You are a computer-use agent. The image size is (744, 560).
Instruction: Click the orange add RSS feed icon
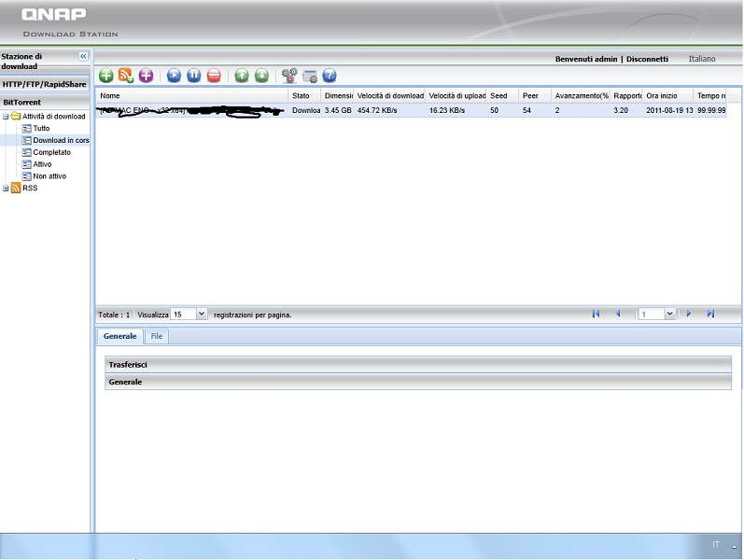pyautogui.click(x=126, y=76)
